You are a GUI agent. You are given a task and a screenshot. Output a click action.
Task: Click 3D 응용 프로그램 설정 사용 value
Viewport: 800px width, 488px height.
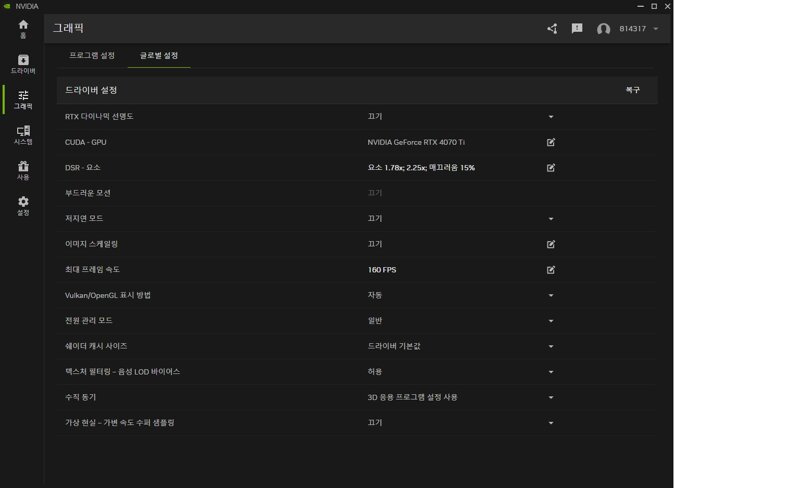click(x=412, y=397)
